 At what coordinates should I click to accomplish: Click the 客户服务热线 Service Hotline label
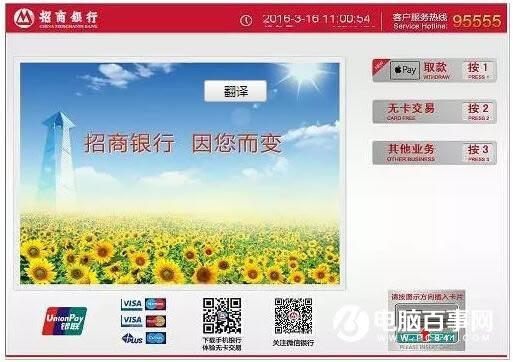[419, 21]
